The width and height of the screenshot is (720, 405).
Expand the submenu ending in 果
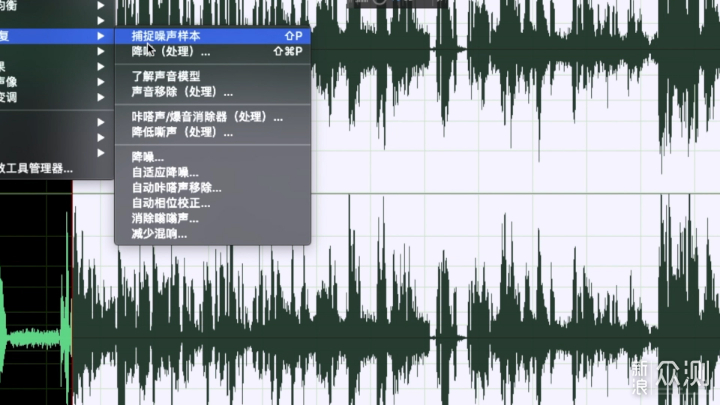coord(100,67)
